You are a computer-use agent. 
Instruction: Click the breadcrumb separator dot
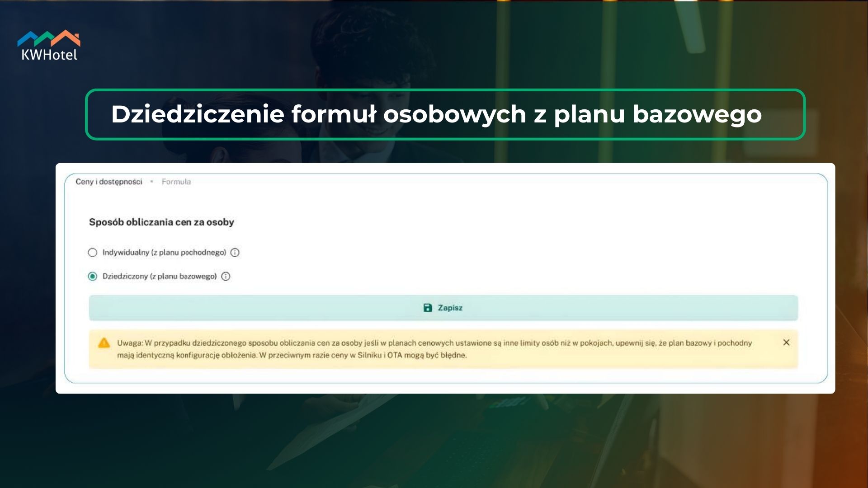[152, 182]
